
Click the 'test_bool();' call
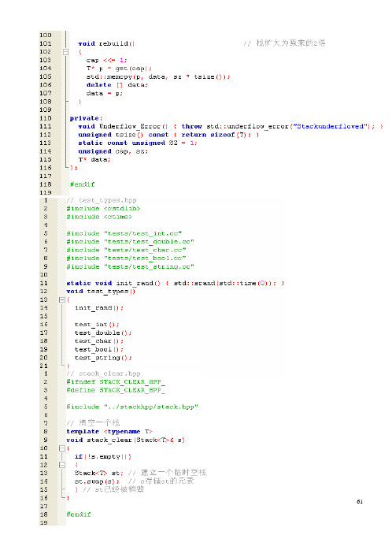pyautogui.click(x=99, y=349)
